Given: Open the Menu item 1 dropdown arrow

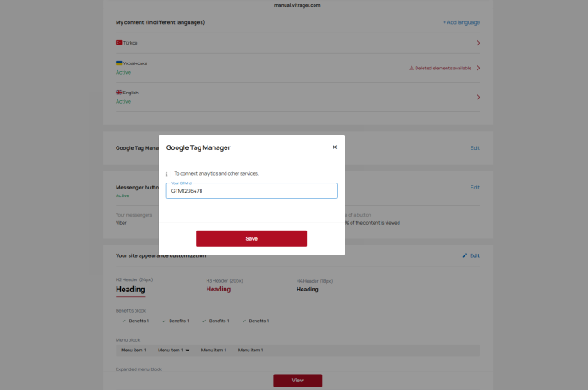Looking at the screenshot, I should pos(188,351).
